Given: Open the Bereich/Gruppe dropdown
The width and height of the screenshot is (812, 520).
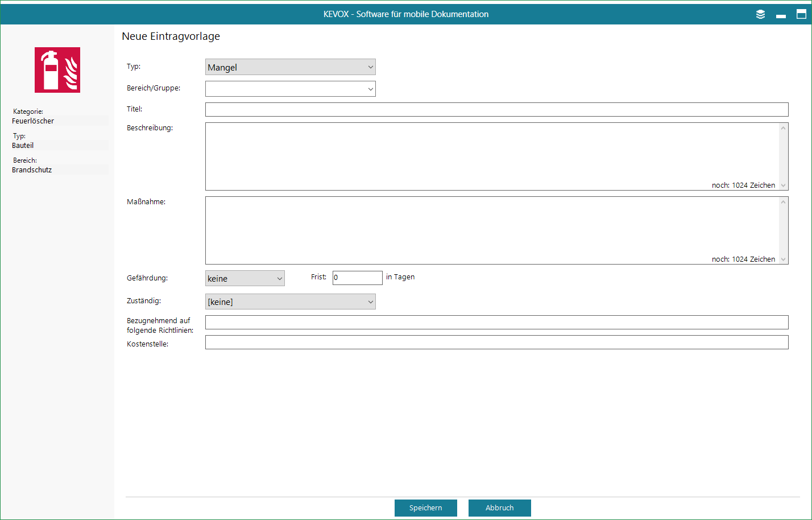Looking at the screenshot, I should (291, 89).
